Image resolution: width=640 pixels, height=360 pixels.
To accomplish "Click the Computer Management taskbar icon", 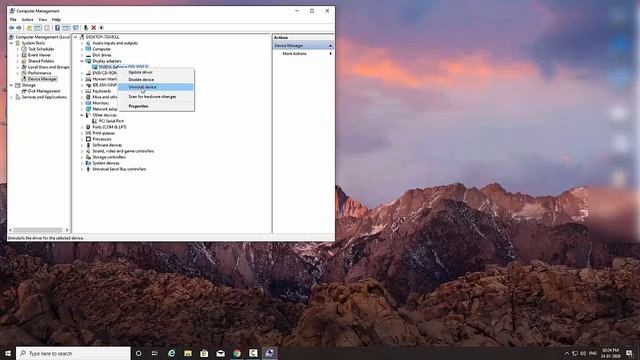I will pyautogui.click(x=269, y=353).
